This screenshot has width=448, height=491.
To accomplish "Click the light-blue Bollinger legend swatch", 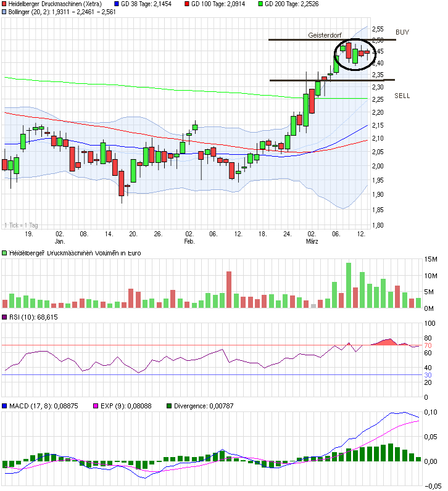I will [4, 12].
